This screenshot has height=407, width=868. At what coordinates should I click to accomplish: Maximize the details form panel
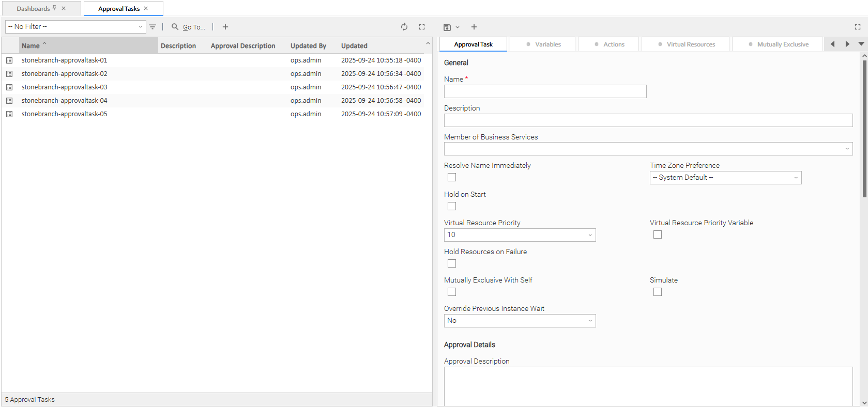(x=858, y=27)
